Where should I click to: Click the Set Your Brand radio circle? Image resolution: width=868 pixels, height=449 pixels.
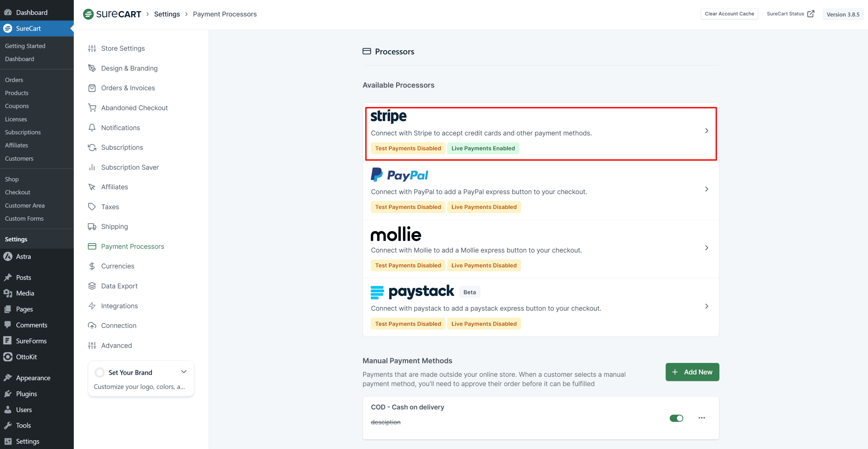[x=100, y=372]
